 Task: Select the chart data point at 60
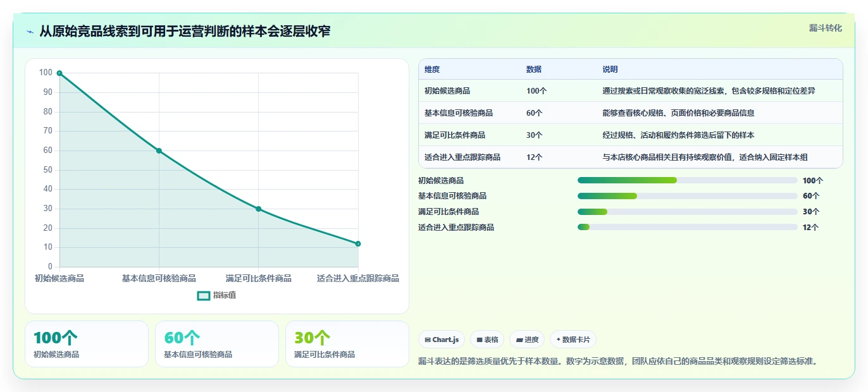159,150
